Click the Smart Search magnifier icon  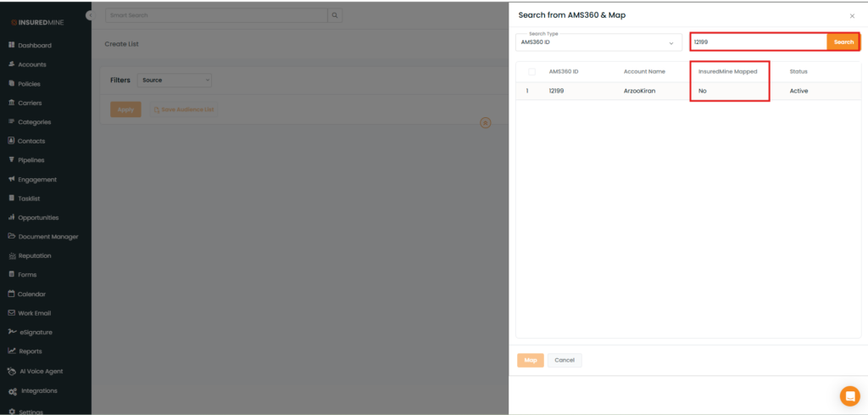click(336, 15)
